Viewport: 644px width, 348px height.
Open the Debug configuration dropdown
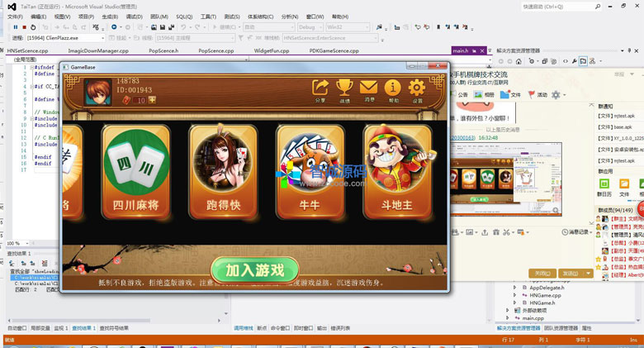click(309, 27)
